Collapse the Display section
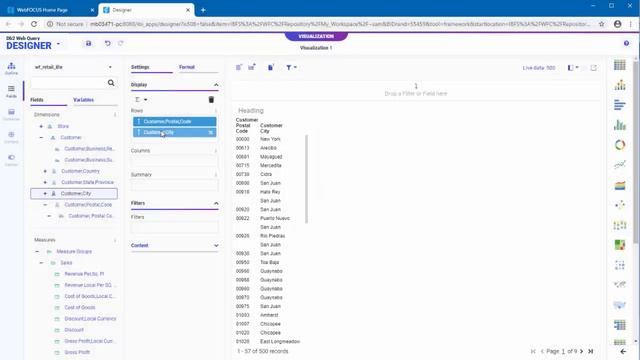Image resolution: width=640 pixels, height=360 pixels. pos(216,85)
